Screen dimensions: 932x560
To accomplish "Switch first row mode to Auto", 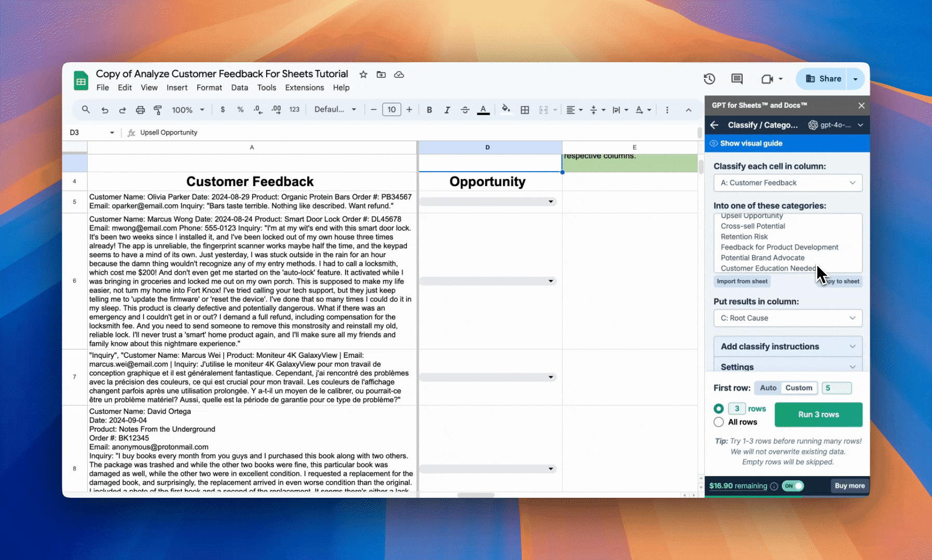I will 768,388.
